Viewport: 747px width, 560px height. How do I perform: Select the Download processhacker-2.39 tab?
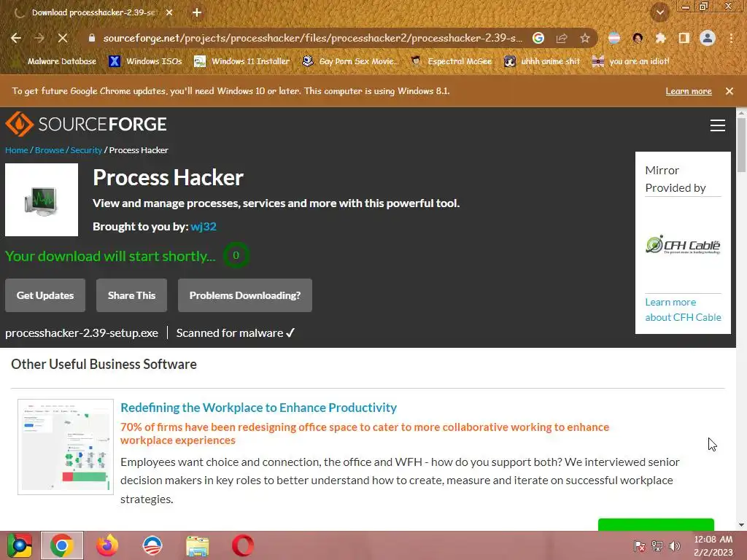tap(93, 12)
